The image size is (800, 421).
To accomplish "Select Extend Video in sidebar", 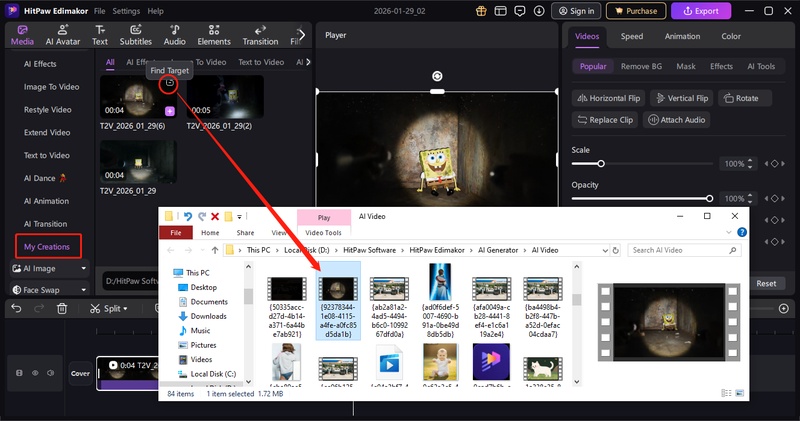I will point(46,132).
